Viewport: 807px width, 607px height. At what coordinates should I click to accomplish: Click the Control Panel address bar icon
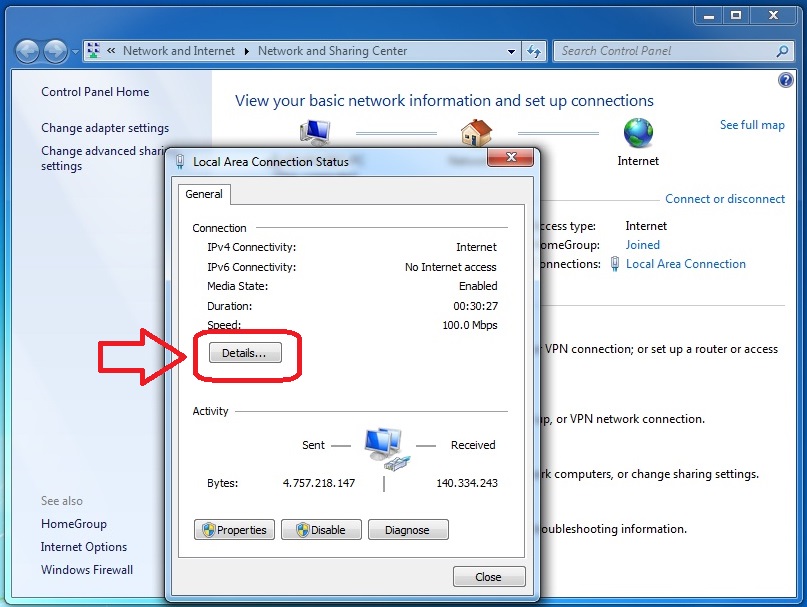coord(94,50)
